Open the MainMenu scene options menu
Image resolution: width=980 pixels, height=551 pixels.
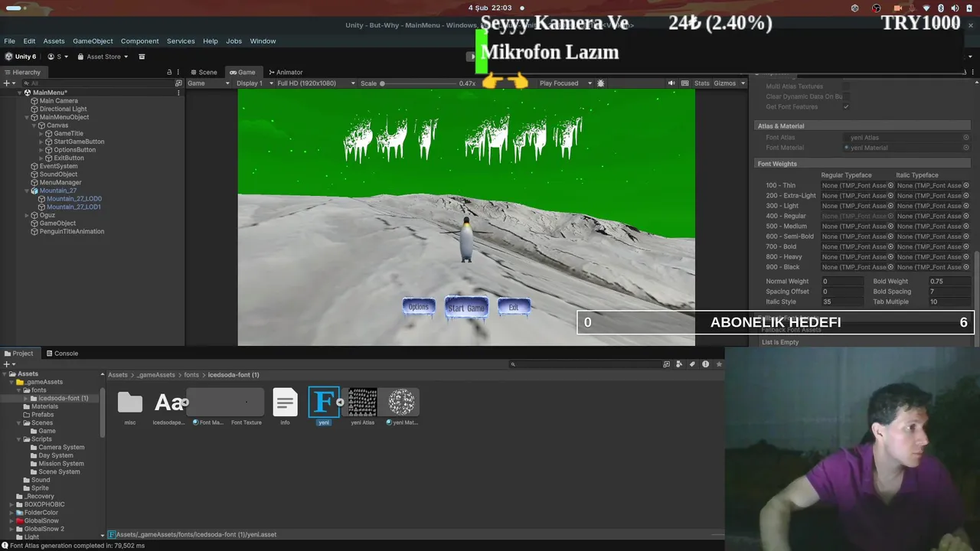[178, 93]
